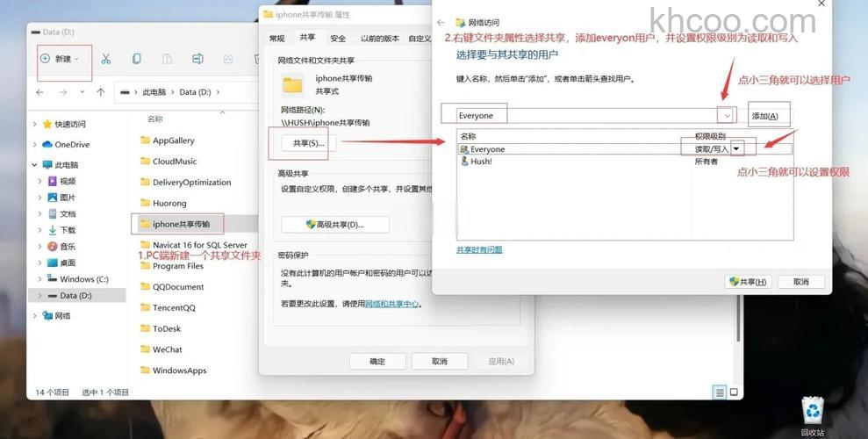Select Music (音乐) in sidebar
Screen dimensions: 868x439
(x=61, y=247)
